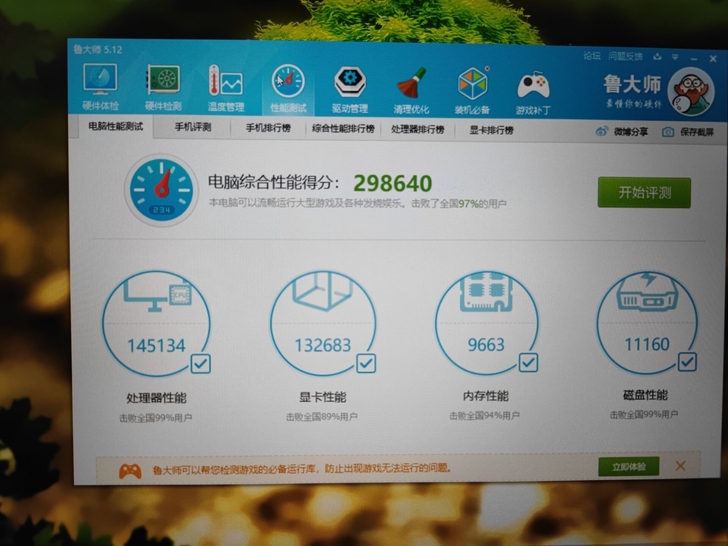The height and width of the screenshot is (546, 728).
Task: Click the 鲁大师 5.12 title text
Action: coord(98,50)
